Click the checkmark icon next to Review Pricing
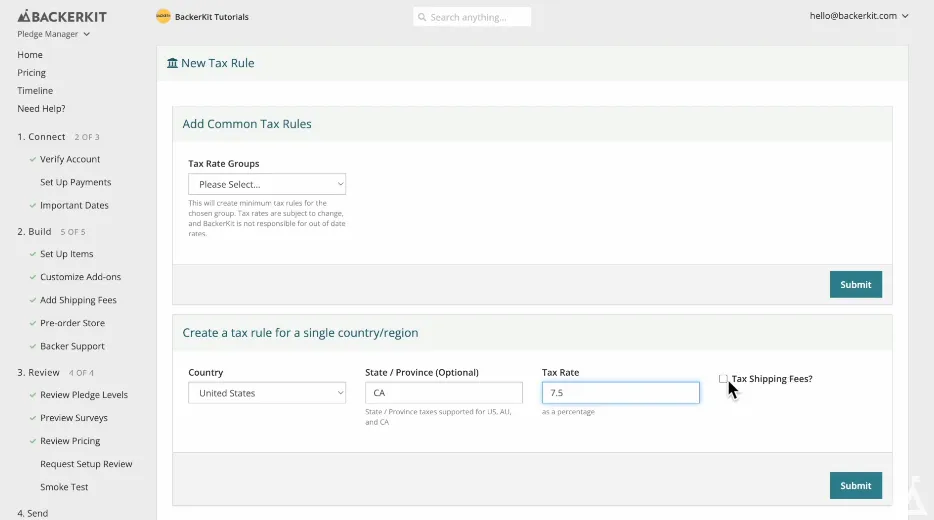 [x=33, y=441]
